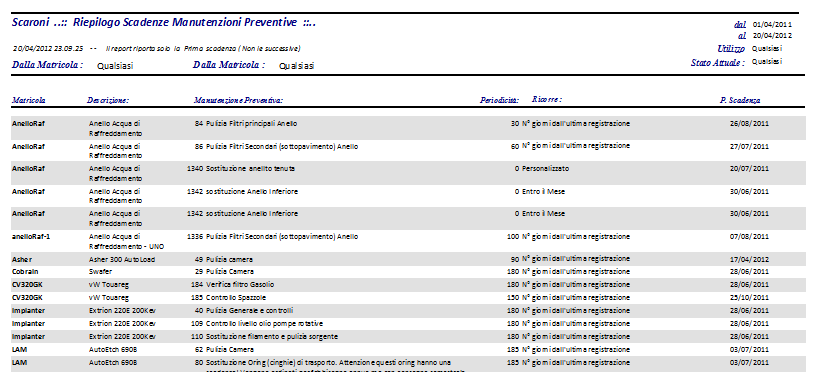Click periodicity value 60 in code 86 row
The width and height of the screenshot is (813, 372).
(515, 146)
